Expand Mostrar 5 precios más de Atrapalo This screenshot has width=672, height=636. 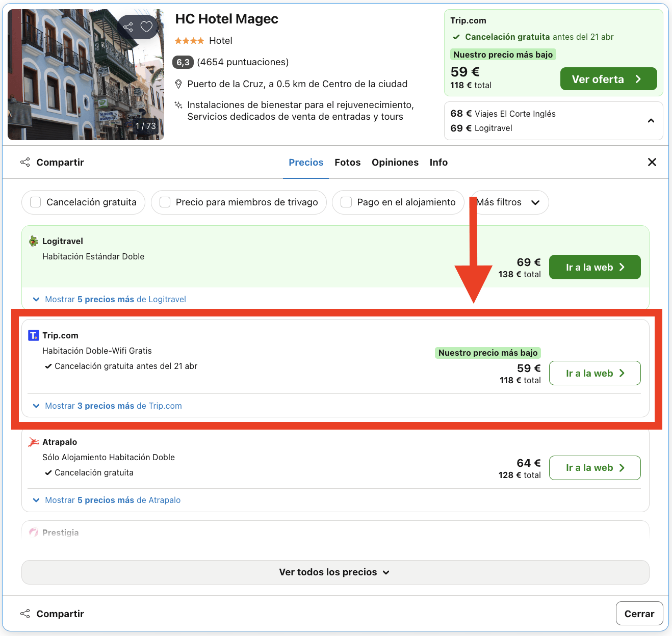pos(113,500)
